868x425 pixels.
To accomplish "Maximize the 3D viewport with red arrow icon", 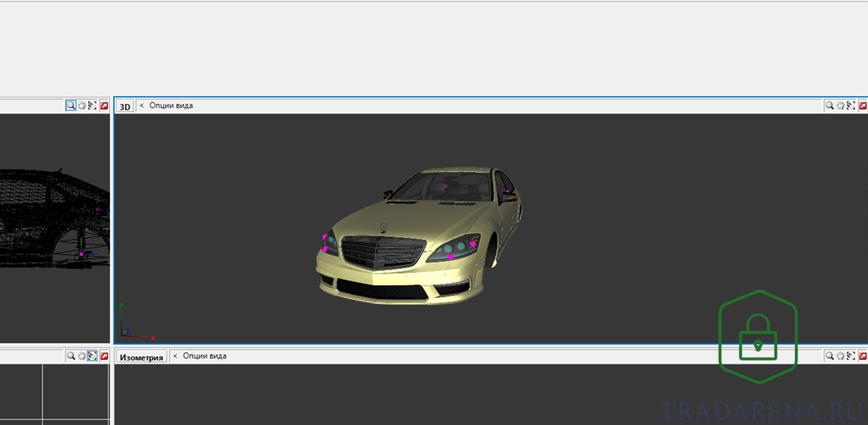I will [863, 106].
